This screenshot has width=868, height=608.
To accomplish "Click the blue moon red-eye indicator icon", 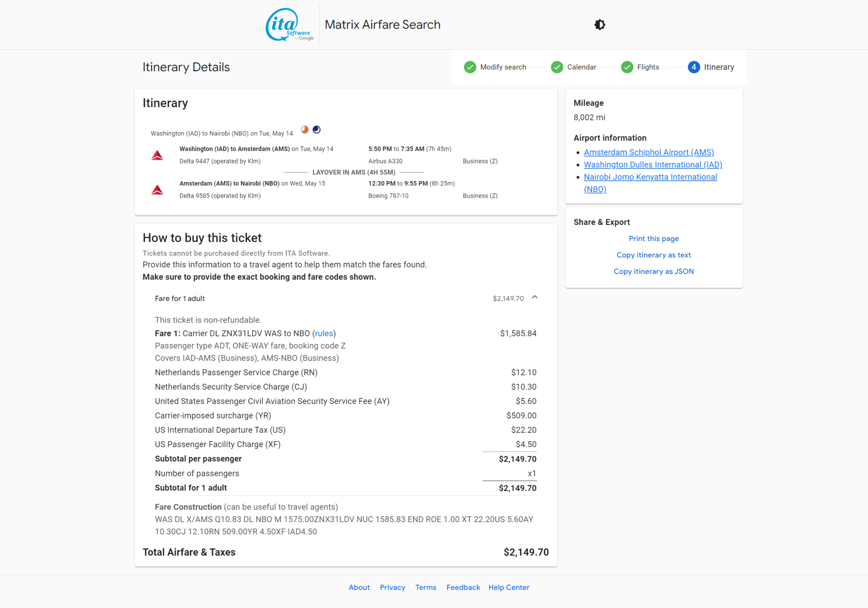I will 316,130.
